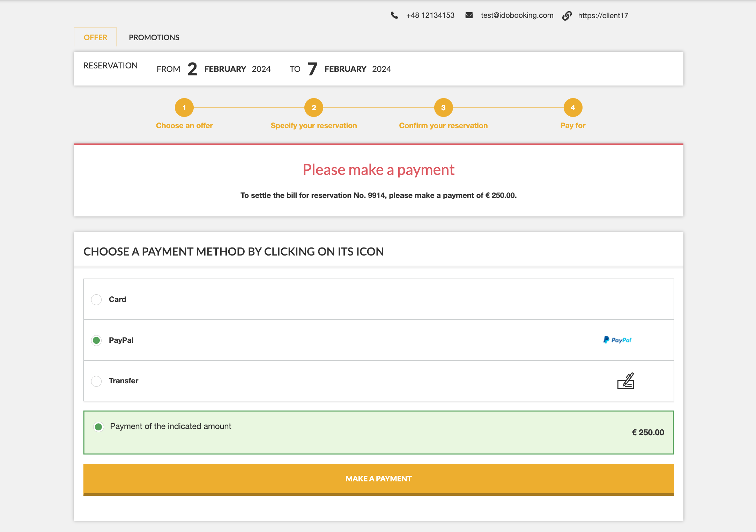Click the envelope email icon
The height and width of the screenshot is (532, 756).
point(469,15)
